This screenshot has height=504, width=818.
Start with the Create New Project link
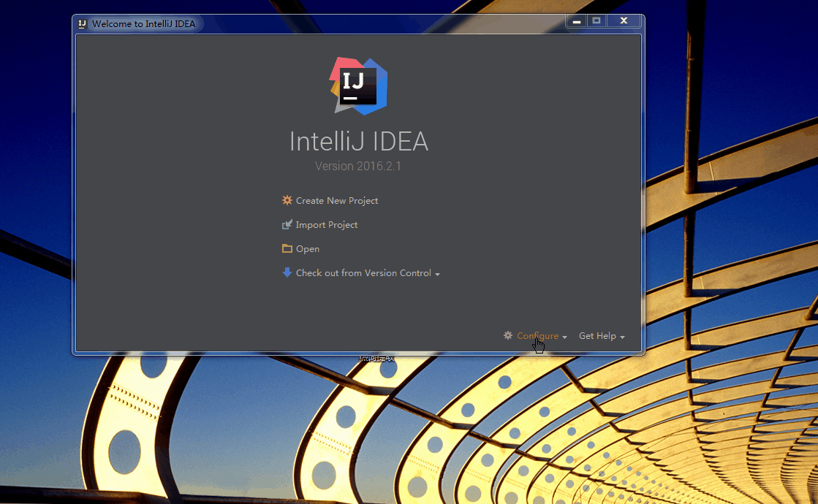pyautogui.click(x=337, y=201)
